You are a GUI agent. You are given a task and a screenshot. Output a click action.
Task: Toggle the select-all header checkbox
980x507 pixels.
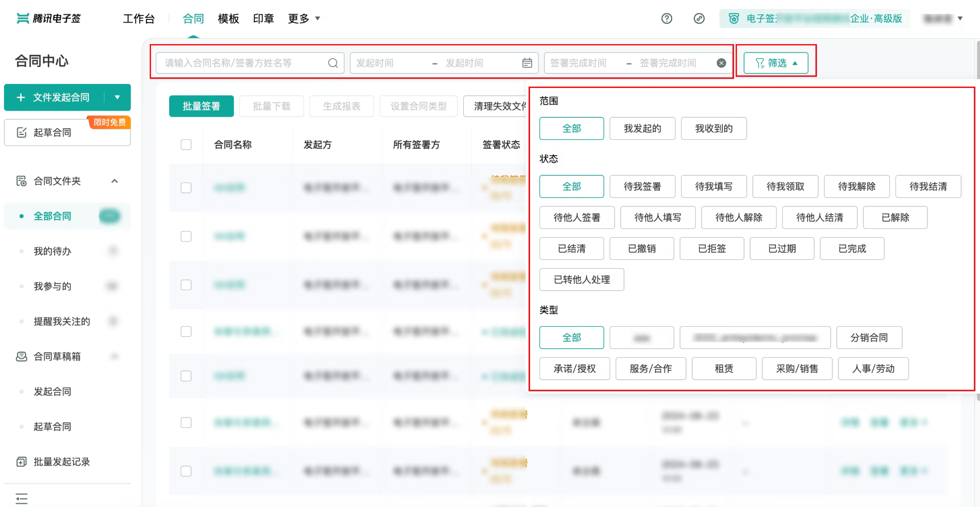pos(186,145)
